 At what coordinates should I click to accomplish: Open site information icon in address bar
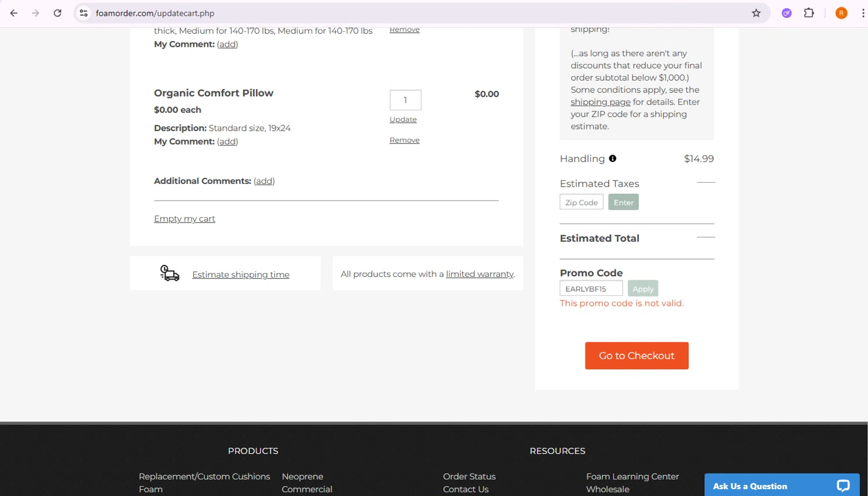[x=84, y=13]
